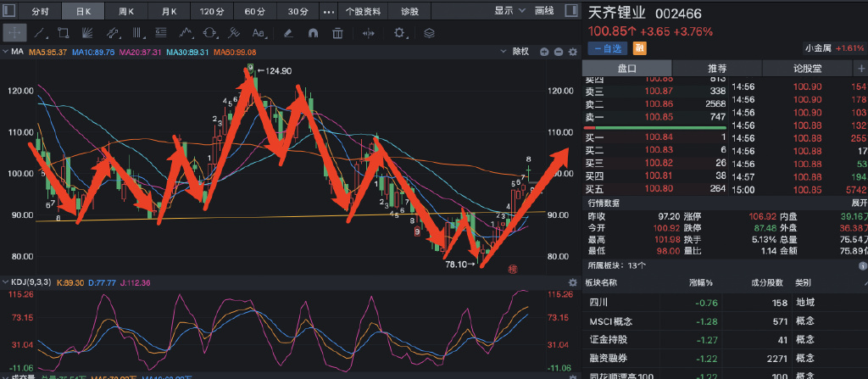The width and height of the screenshot is (868, 379).
Task: Click the layers stack icon
Action: (429, 33)
